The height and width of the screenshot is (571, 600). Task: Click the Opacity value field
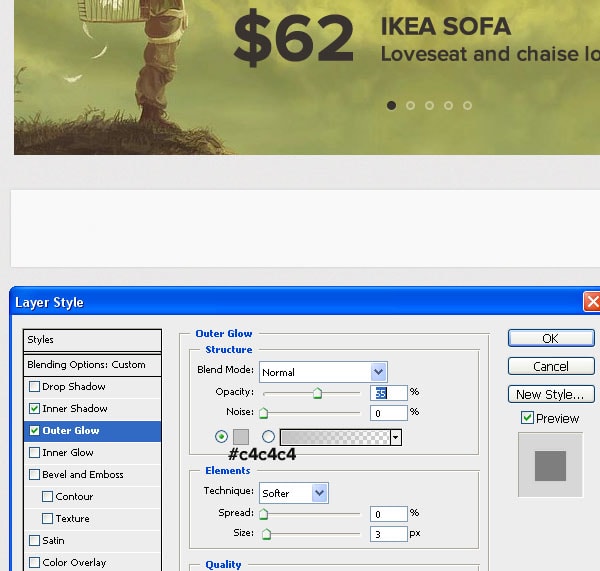[389, 393]
